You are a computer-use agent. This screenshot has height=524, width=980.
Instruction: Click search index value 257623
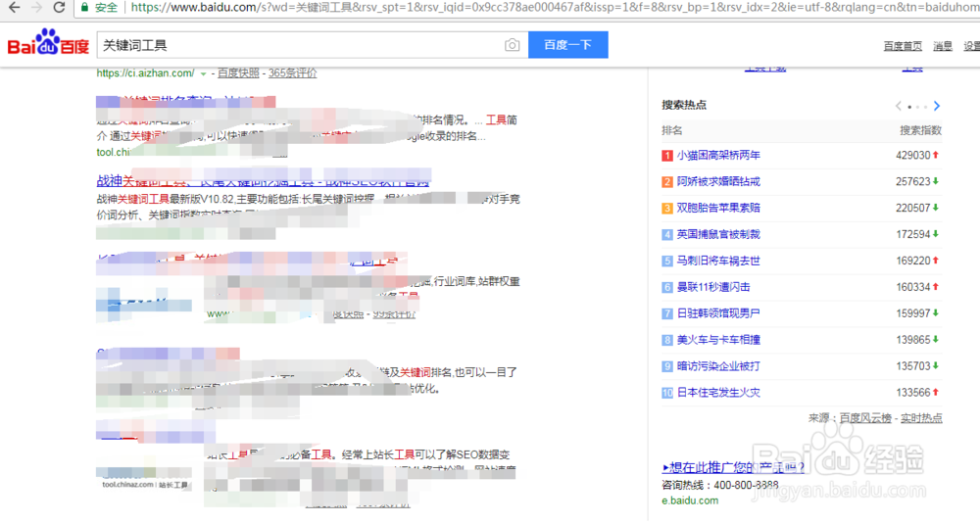click(913, 181)
